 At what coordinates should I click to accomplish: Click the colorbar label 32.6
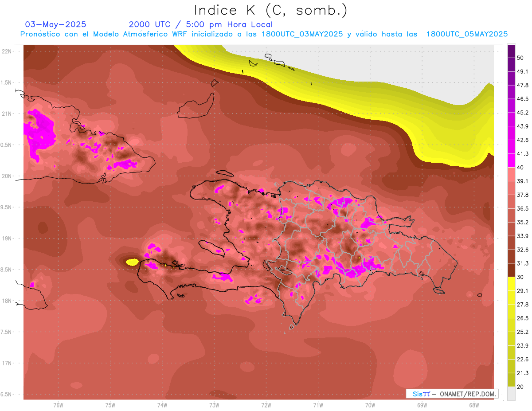(x=523, y=250)
